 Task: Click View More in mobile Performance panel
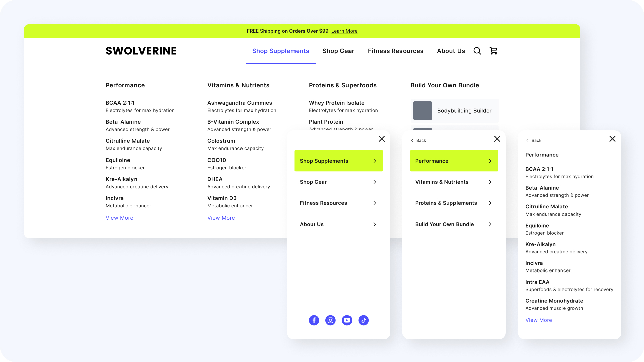point(539,320)
